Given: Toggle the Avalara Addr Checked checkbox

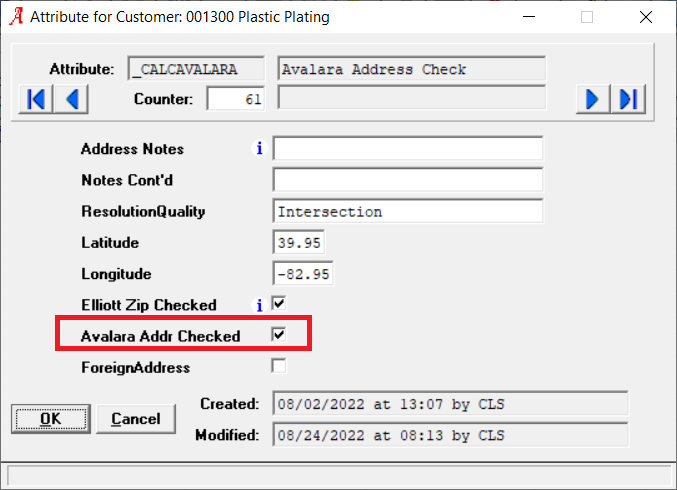Looking at the screenshot, I should click(279, 335).
